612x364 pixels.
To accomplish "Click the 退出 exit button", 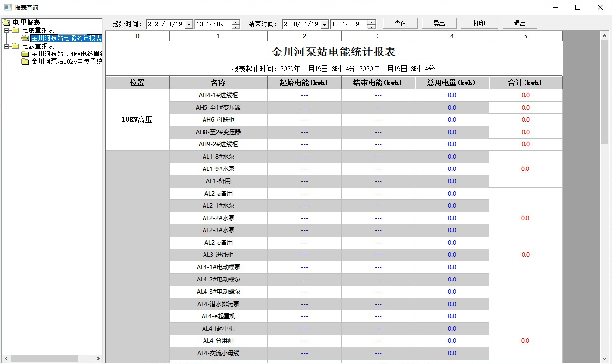I will coord(520,24).
